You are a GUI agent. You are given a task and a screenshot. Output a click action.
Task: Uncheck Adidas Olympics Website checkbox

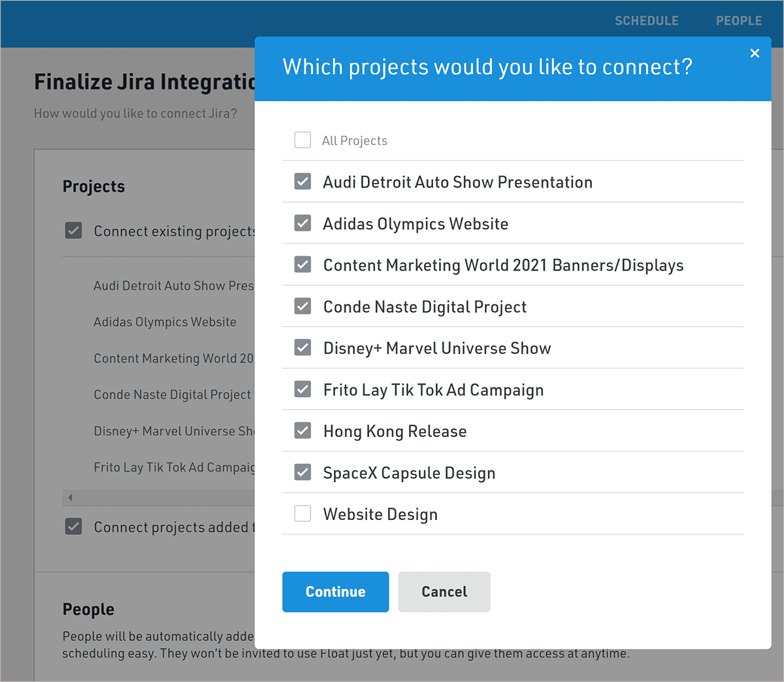(x=302, y=223)
